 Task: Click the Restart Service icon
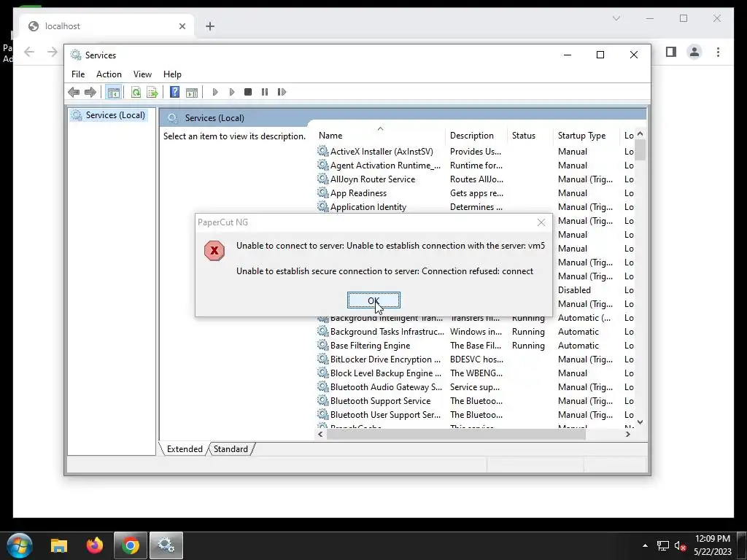pos(282,92)
